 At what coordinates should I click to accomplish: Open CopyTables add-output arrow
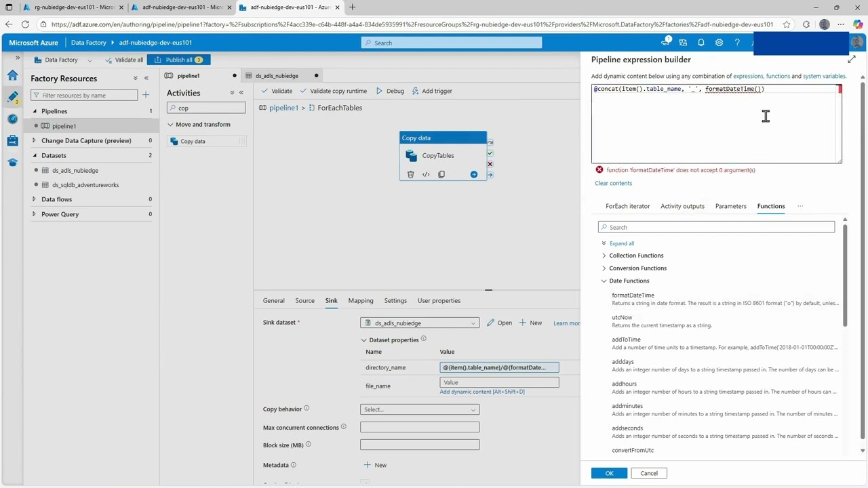(474, 174)
